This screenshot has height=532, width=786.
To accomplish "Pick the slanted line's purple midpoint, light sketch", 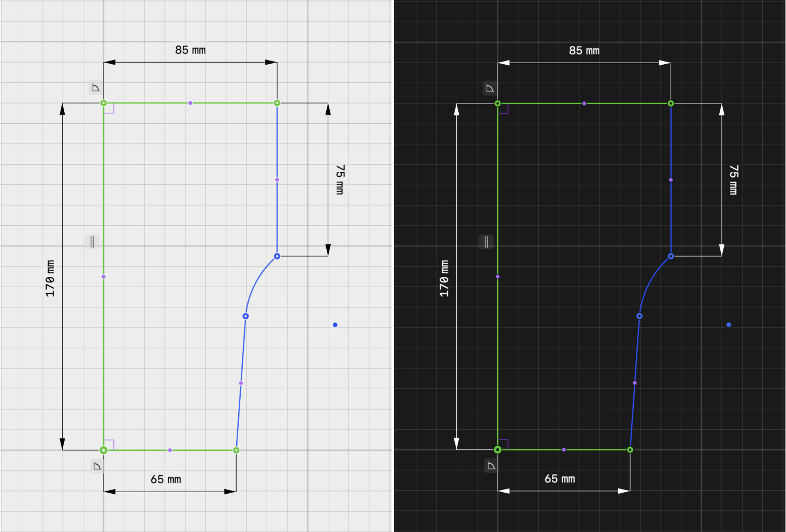I will point(241,383).
